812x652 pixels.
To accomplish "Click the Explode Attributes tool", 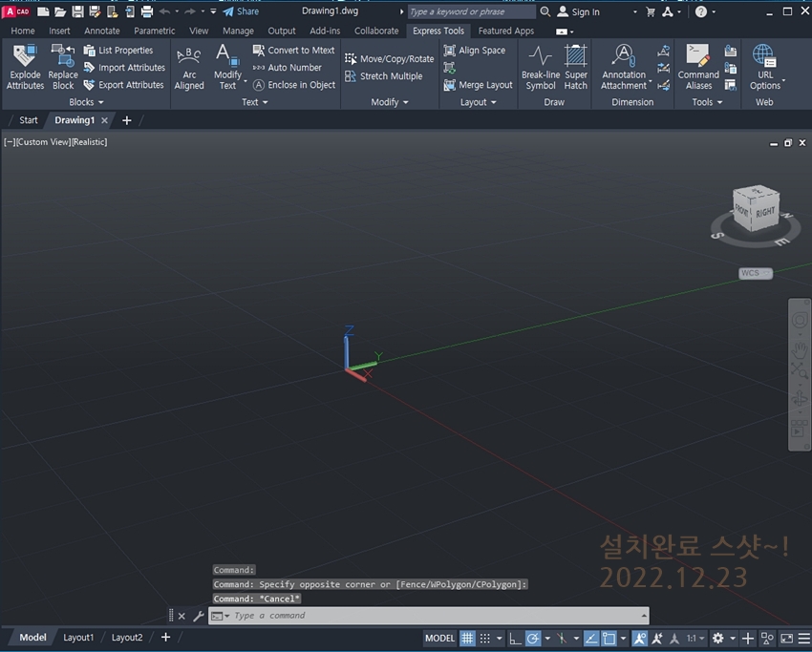I will pyautogui.click(x=25, y=66).
